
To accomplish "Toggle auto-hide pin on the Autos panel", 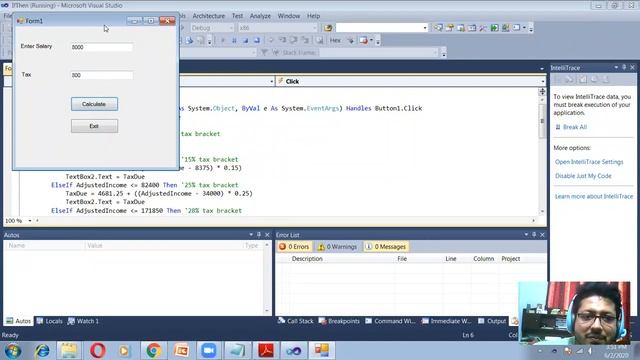I will pos(259,235).
